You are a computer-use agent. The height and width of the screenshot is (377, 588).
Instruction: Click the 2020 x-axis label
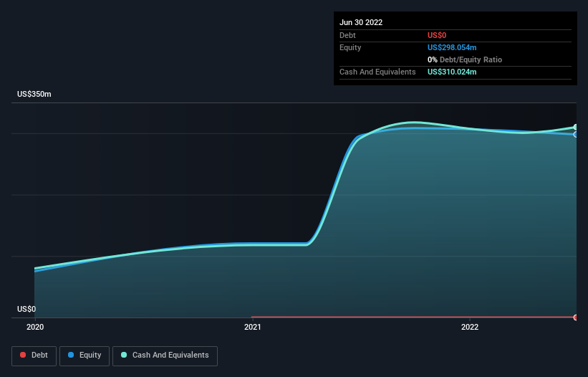pos(35,327)
